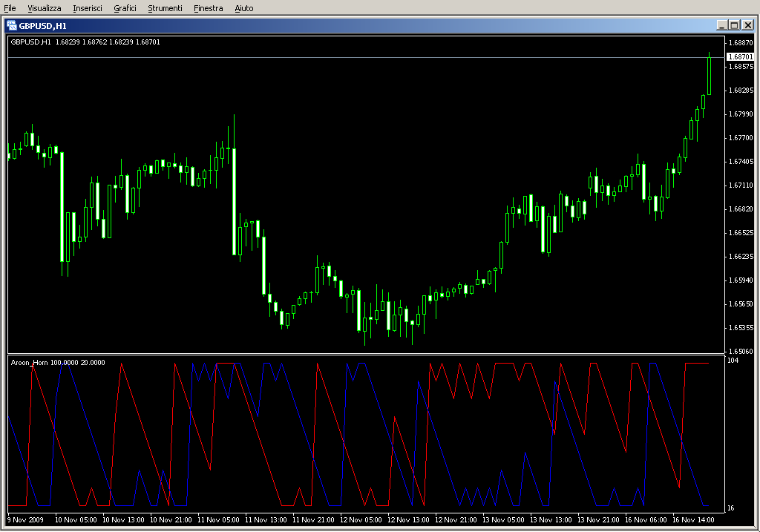Open the Grafici menu

(125, 8)
